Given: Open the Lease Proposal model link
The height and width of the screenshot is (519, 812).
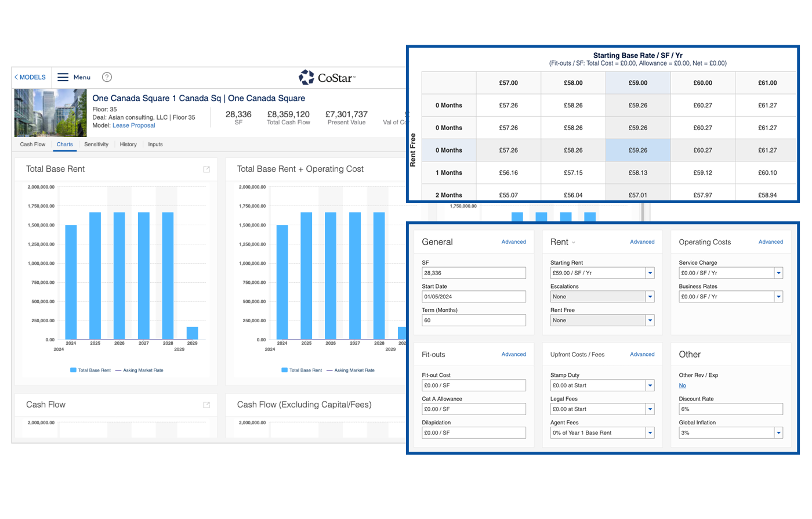Looking at the screenshot, I should point(134,125).
